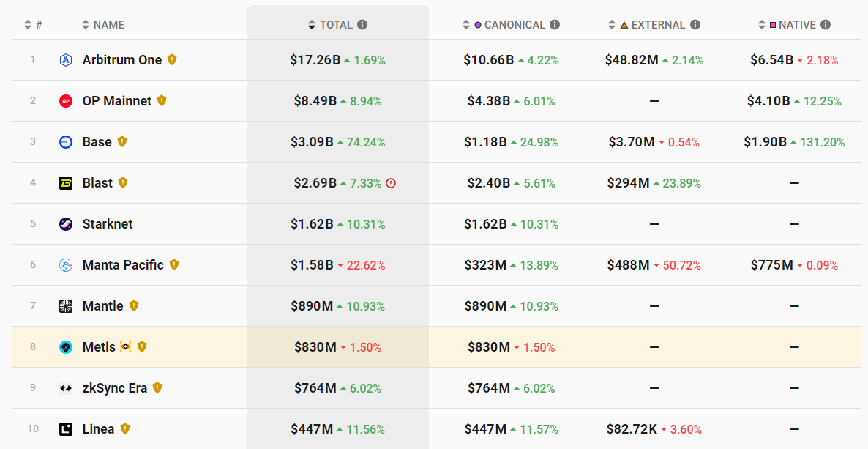Open the Starknet project page
The height and width of the screenshot is (449, 868).
pyautogui.click(x=108, y=224)
